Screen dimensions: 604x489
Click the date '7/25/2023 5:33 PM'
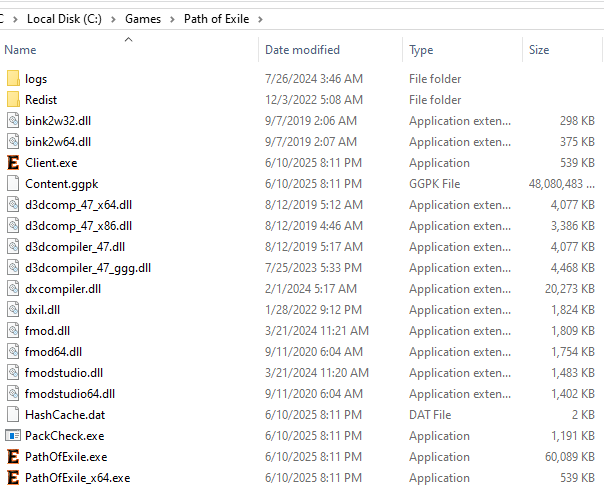[x=313, y=268]
